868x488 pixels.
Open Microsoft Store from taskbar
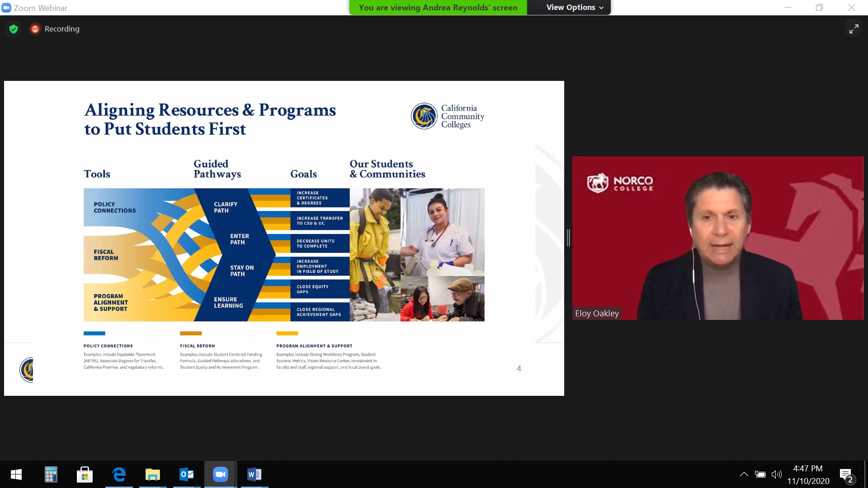click(x=85, y=474)
